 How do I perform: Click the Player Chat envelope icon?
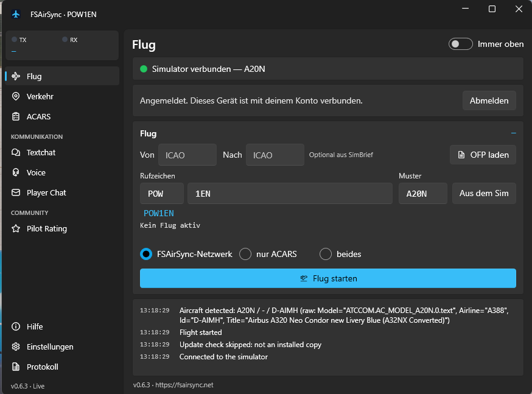pos(16,192)
